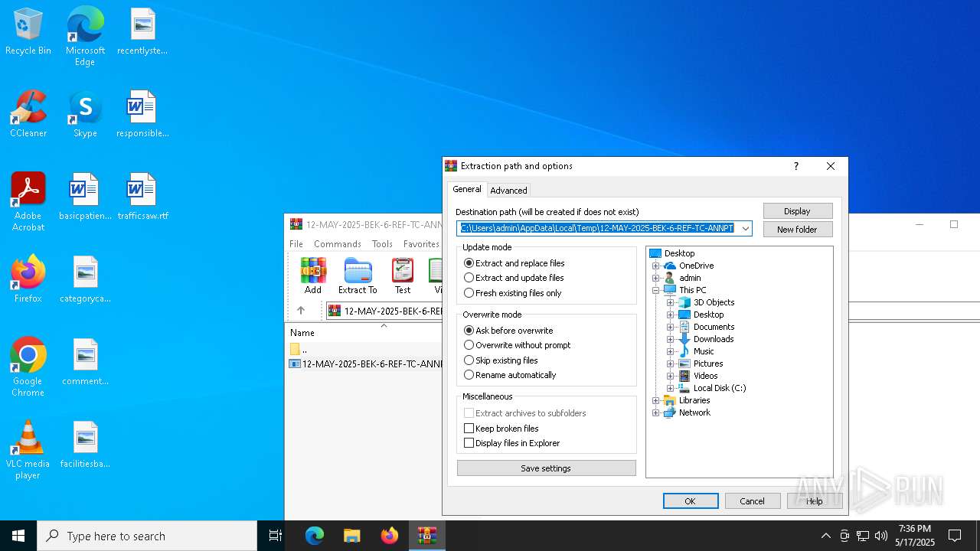
Task: Expand the Downloads tree node
Action: tap(670, 339)
